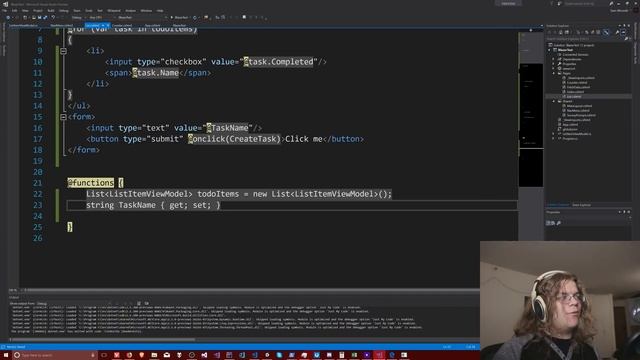Collapse the li block on line 9
Screen dimensions: 640x360
pos(63,51)
